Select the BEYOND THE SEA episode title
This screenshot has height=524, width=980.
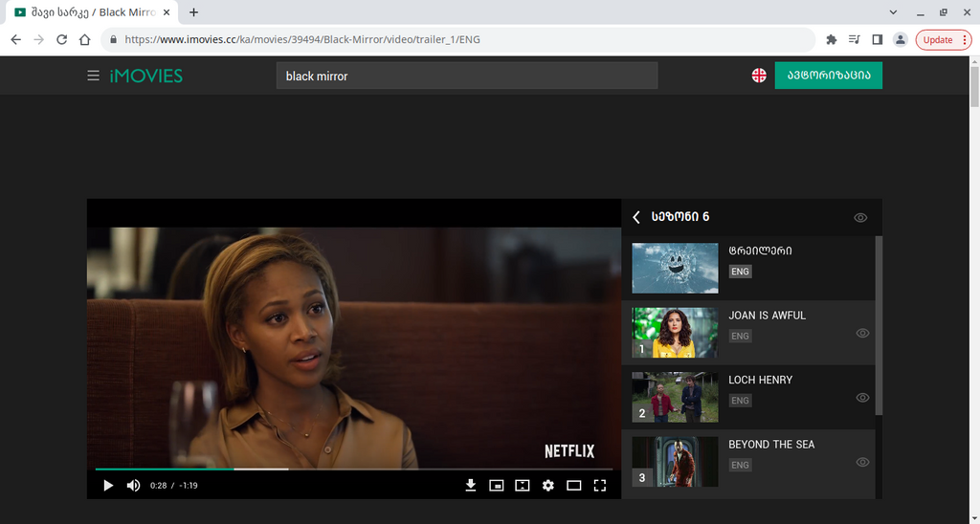(771, 445)
